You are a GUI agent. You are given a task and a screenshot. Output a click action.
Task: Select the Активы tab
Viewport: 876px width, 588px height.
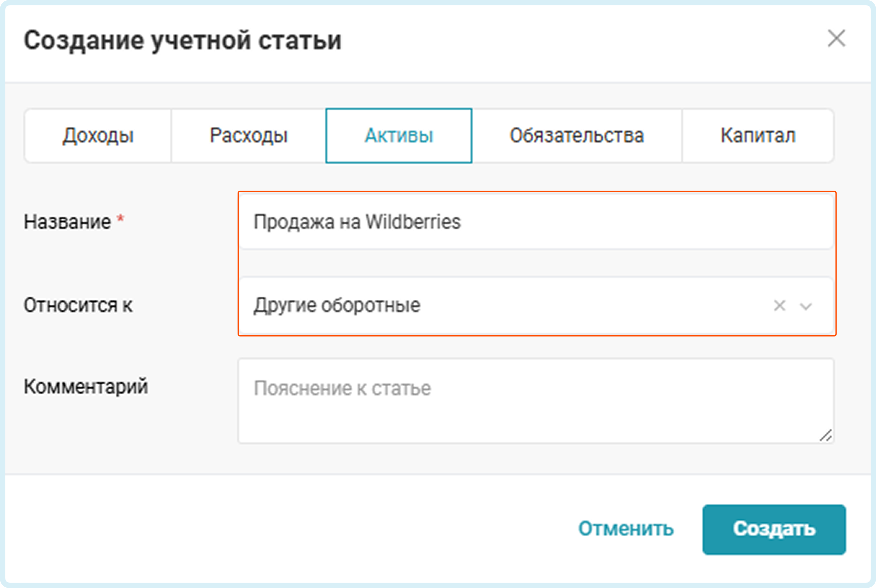click(399, 136)
